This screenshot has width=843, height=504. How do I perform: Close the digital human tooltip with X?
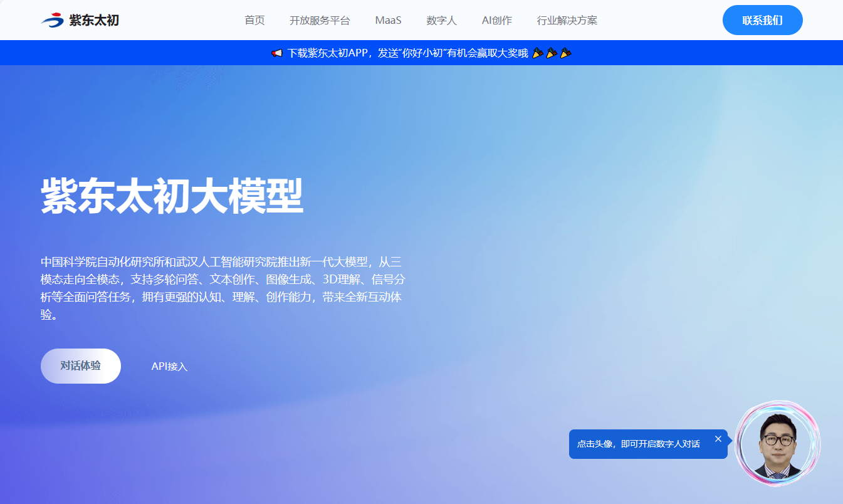(x=718, y=439)
